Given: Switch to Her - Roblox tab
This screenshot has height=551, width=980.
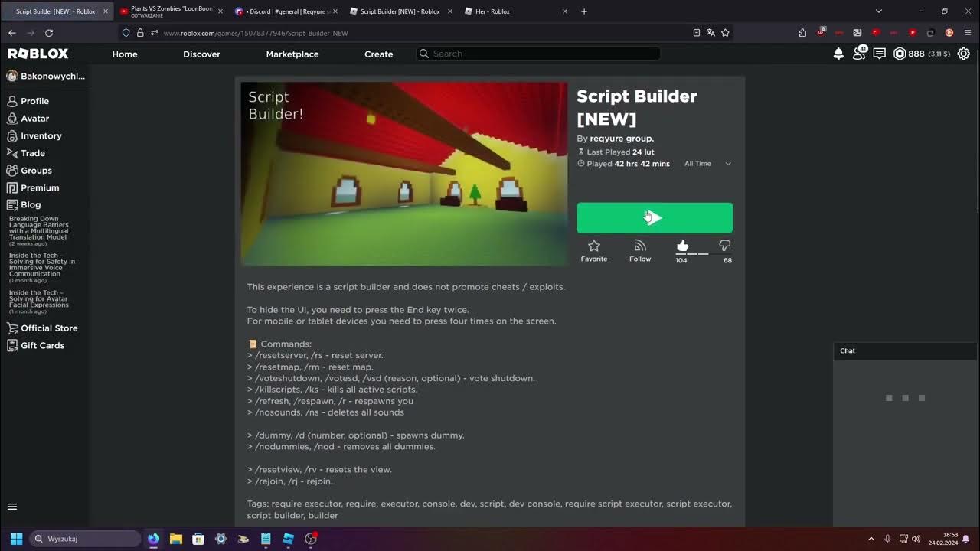Looking at the screenshot, I should point(517,11).
